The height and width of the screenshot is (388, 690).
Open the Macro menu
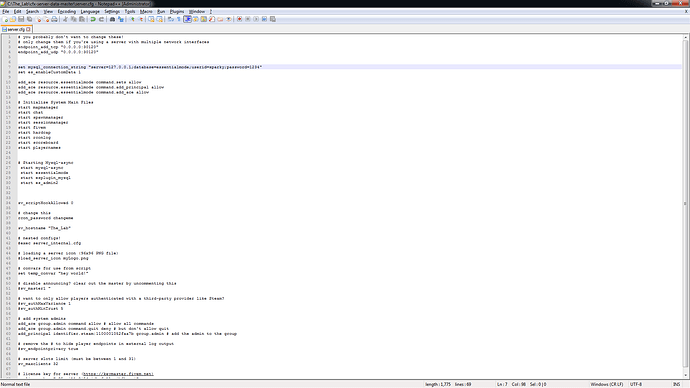tap(146, 11)
